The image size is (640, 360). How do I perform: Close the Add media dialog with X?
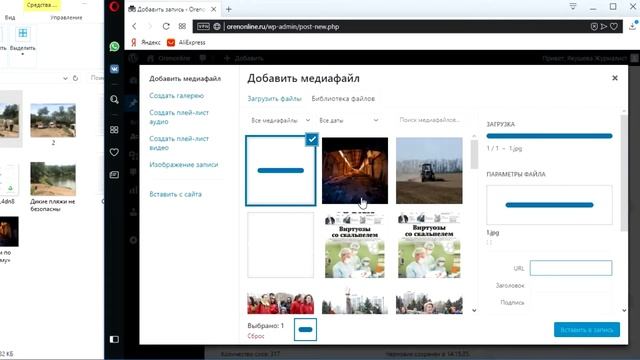click(x=615, y=78)
